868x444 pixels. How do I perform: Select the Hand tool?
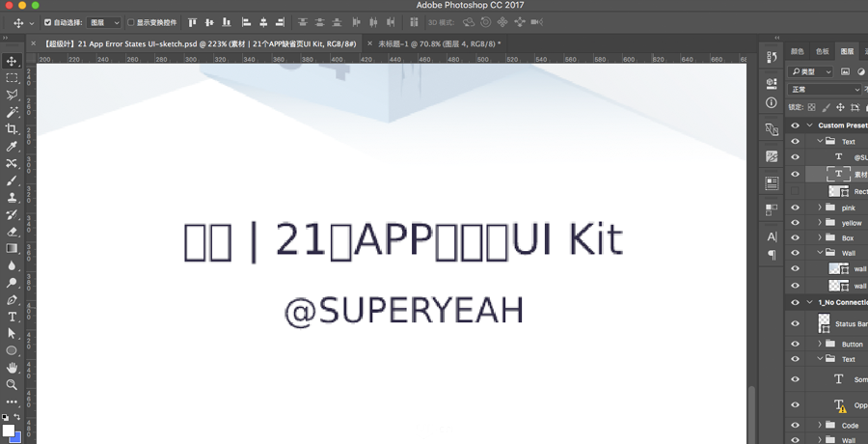point(11,368)
